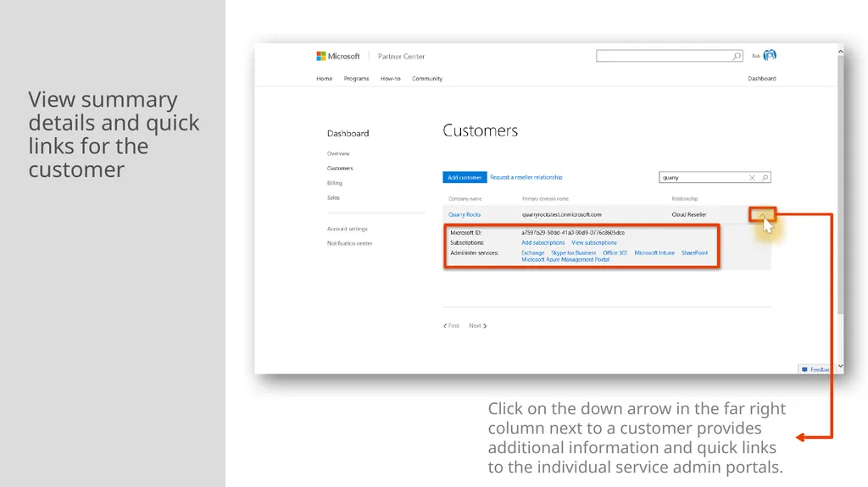Screen dimensions: 868x487
Task: Click the First pagination link
Action: 451,326
